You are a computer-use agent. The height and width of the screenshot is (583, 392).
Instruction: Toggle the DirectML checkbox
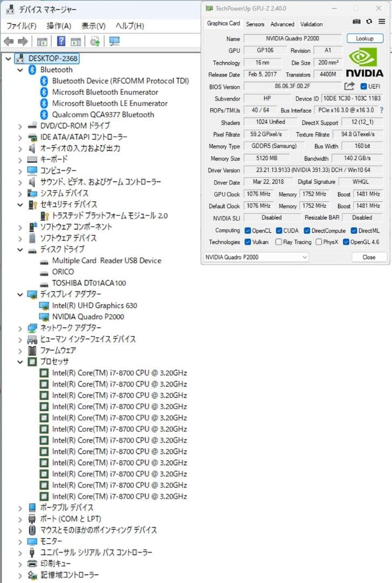click(354, 231)
